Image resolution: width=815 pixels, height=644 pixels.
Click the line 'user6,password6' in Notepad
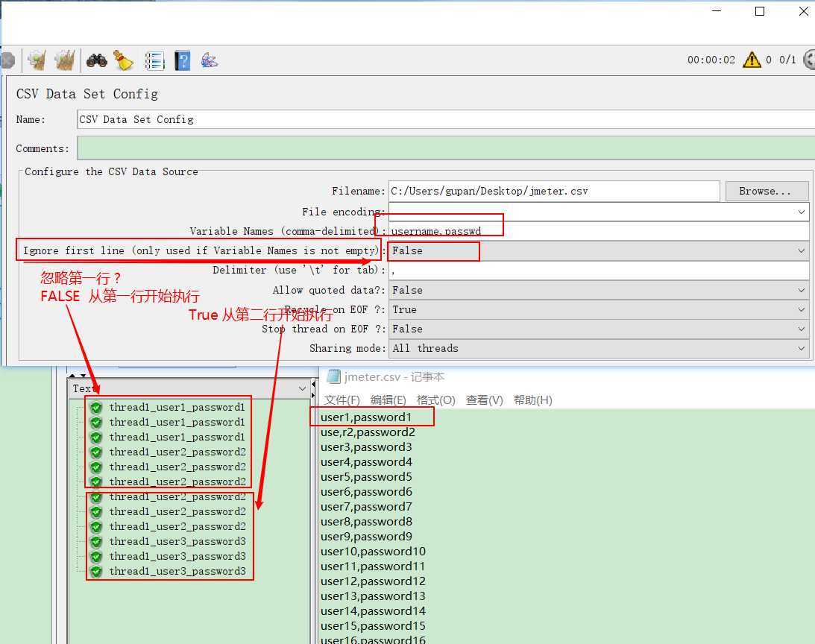[x=366, y=492]
